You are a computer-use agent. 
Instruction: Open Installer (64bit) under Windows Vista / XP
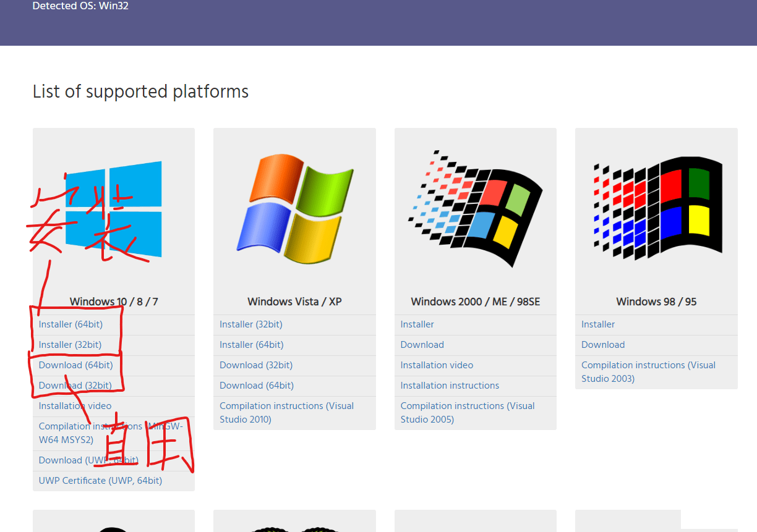[252, 345]
